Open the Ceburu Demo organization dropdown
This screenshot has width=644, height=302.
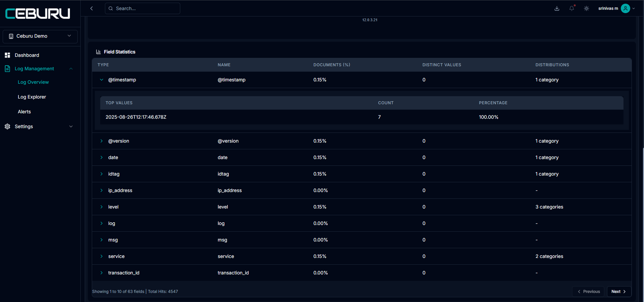pos(40,36)
